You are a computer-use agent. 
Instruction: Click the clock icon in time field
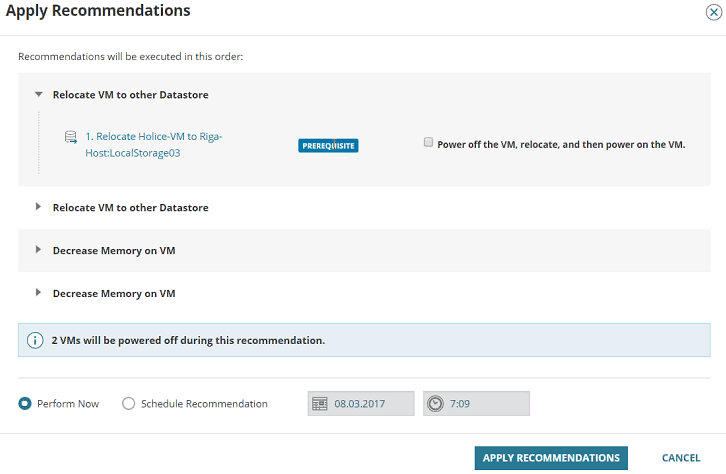435,404
